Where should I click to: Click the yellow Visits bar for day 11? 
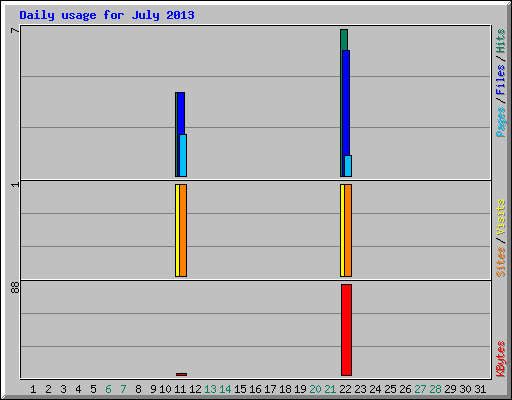pos(177,230)
